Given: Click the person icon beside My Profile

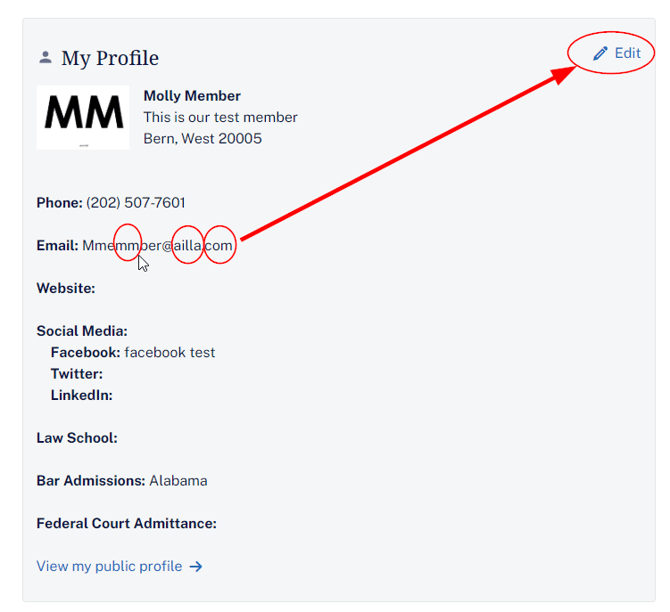Looking at the screenshot, I should (x=45, y=57).
